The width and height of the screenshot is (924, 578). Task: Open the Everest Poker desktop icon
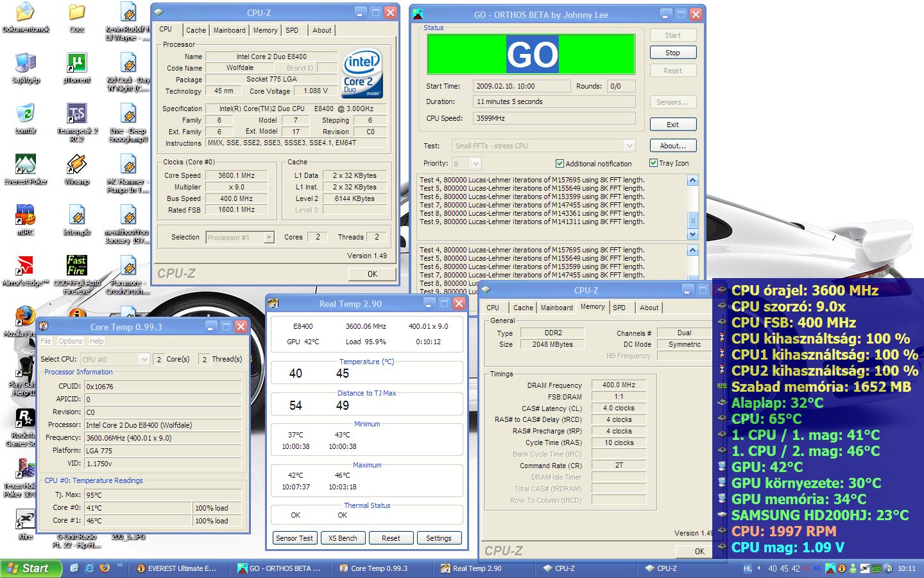pos(25,169)
